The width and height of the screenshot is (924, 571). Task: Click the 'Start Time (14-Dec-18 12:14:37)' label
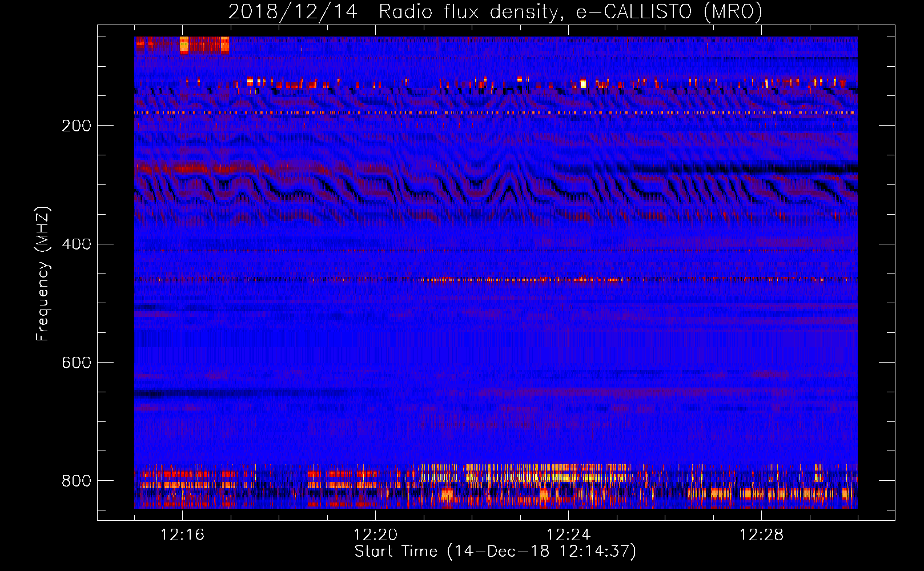495,552
